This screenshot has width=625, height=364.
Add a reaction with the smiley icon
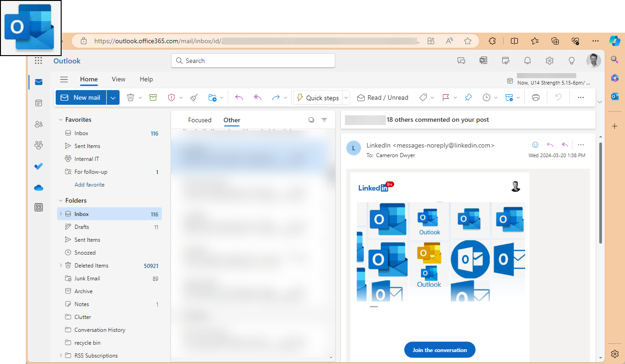[x=535, y=144]
